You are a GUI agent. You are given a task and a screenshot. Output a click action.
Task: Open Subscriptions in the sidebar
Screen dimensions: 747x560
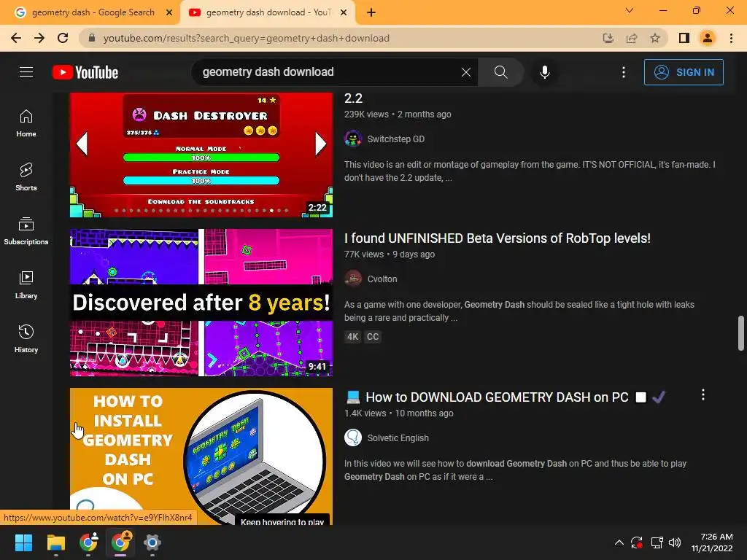click(26, 231)
